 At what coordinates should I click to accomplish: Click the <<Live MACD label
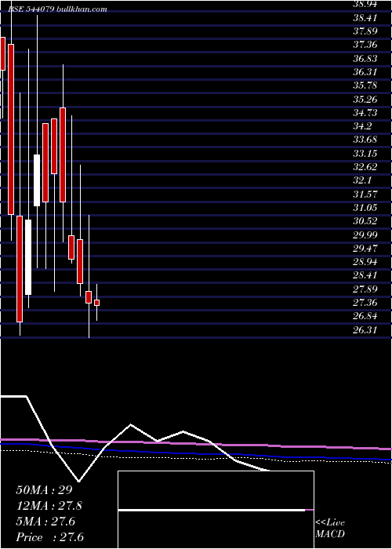[330, 529]
